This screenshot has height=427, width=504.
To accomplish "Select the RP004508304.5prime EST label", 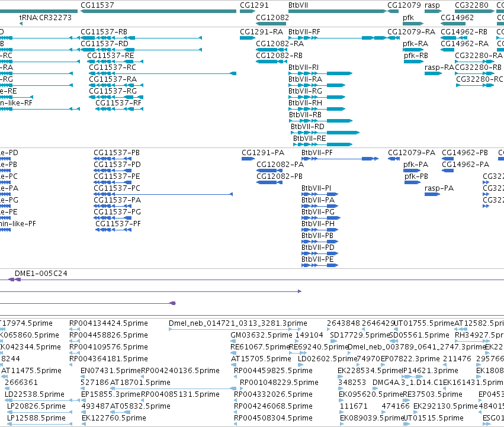I will click(273, 418).
